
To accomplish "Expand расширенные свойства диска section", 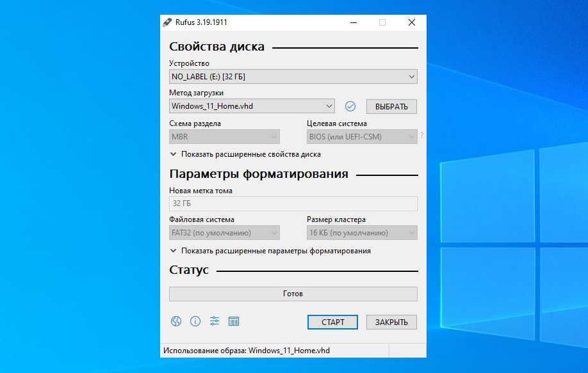I will 245,154.
